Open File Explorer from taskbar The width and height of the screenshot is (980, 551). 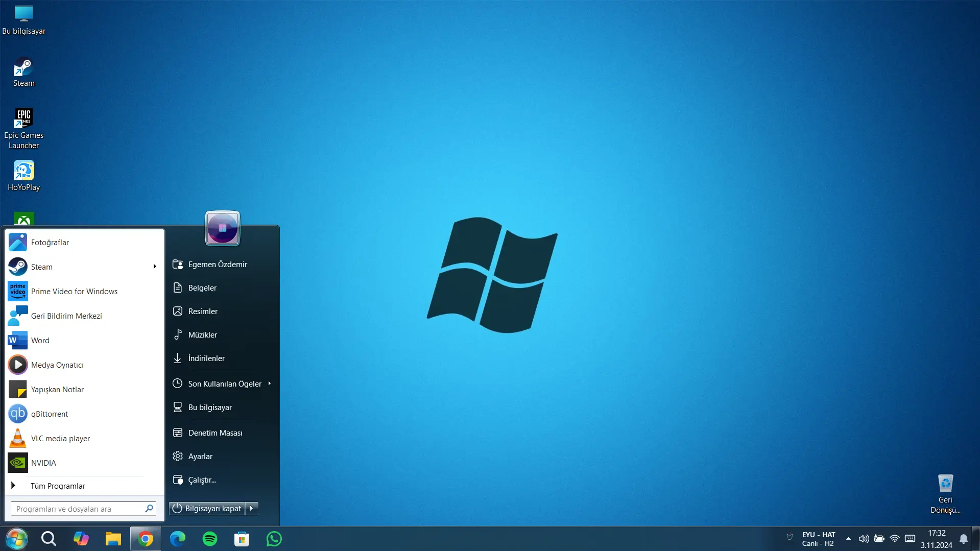113,539
